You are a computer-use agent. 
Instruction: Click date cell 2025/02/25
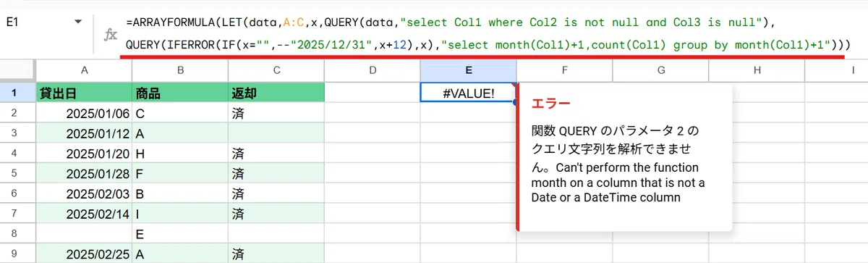click(84, 254)
